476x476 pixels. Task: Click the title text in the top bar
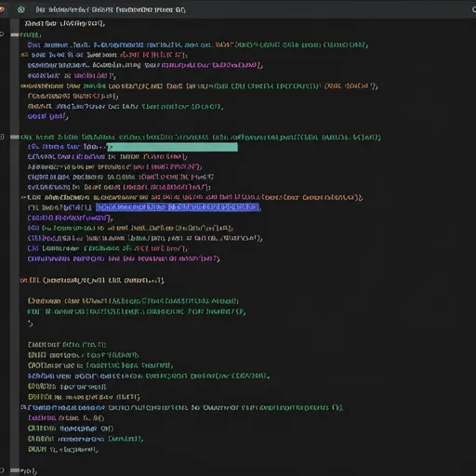(x=111, y=10)
